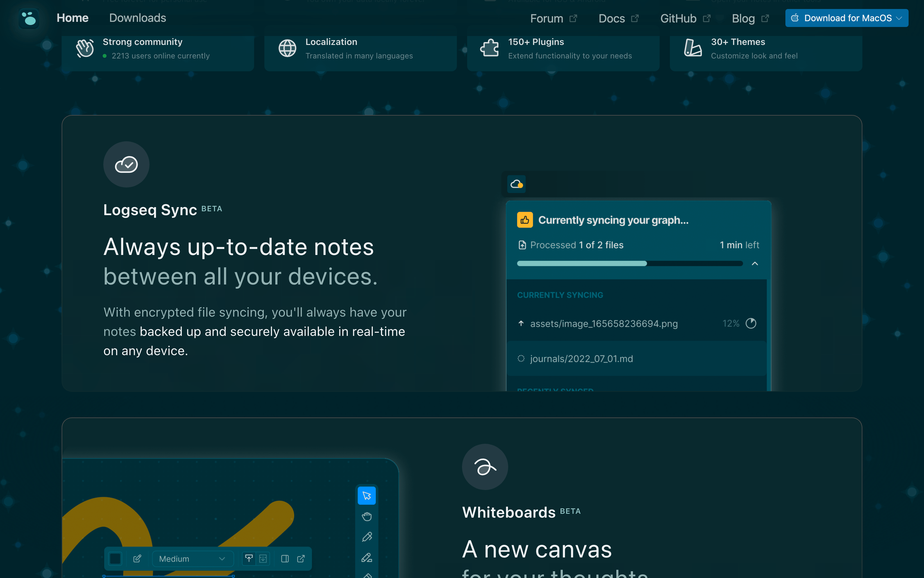
Task: Click the Logseq Sync heading
Action: coord(150,210)
